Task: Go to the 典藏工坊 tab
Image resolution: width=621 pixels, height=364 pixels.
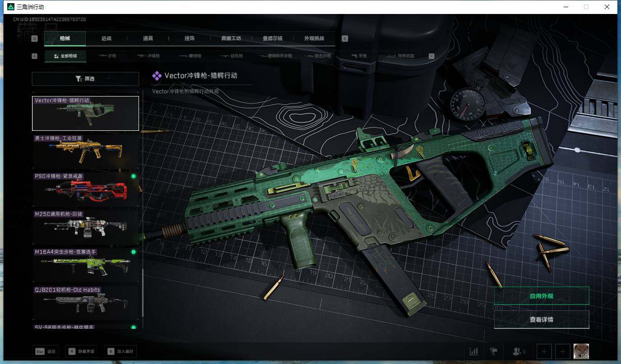Action: [231, 38]
